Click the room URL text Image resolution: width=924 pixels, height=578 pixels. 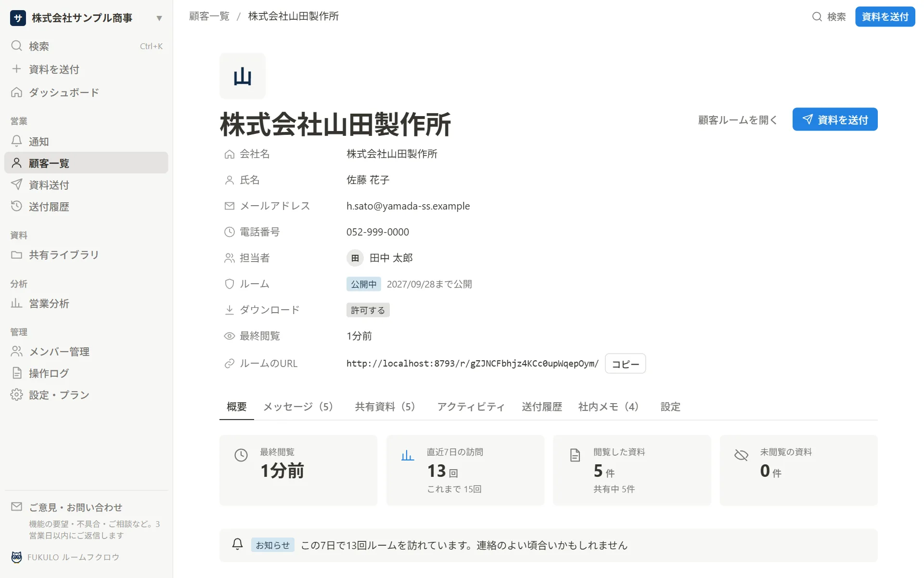pyautogui.click(x=473, y=364)
